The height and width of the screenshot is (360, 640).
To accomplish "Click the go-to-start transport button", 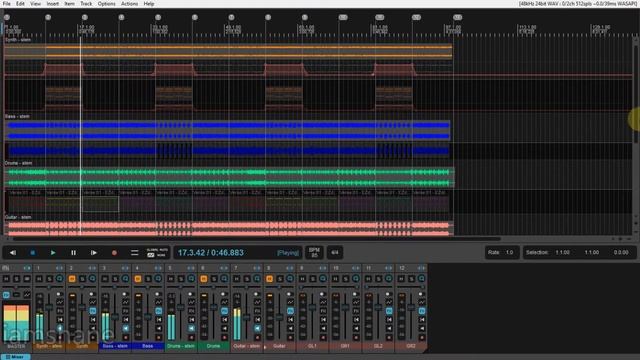I will click(x=13, y=253).
